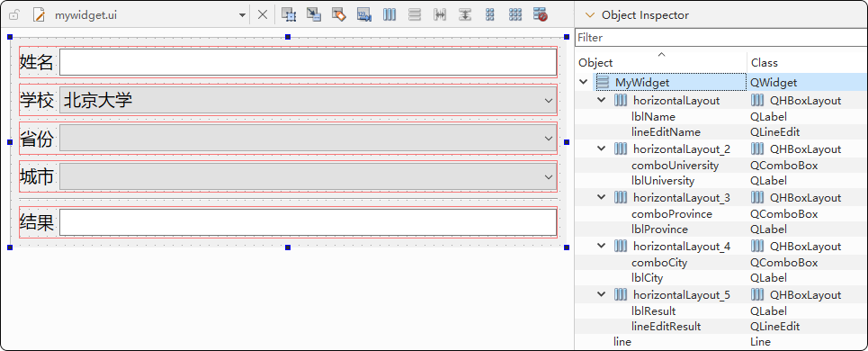The width and height of the screenshot is (868, 351).
Task: Click the 姓名 line edit on the form
Action: [x=308, y=62]
